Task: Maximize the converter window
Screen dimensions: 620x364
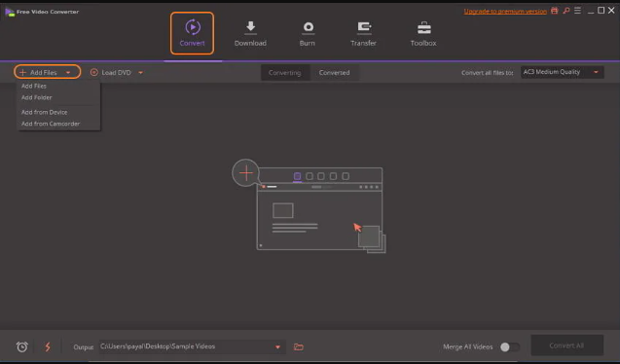Action: (x=602, y=11)
